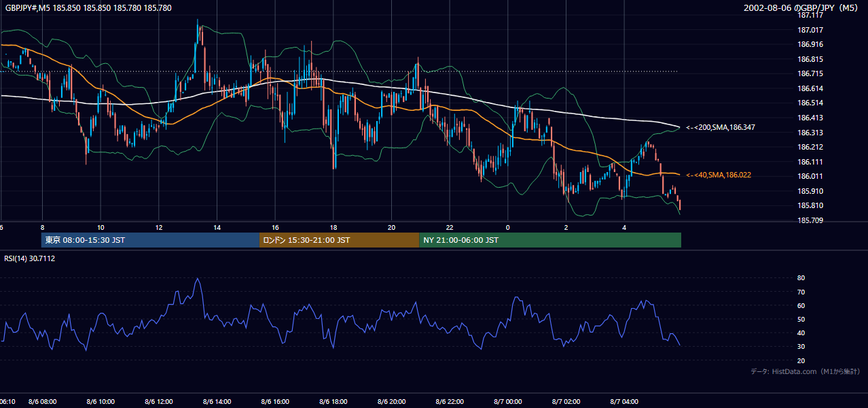Click the RSI(14) 30.7112 indicator label
This screenshot has width=868, height=408.
(30, 258)
